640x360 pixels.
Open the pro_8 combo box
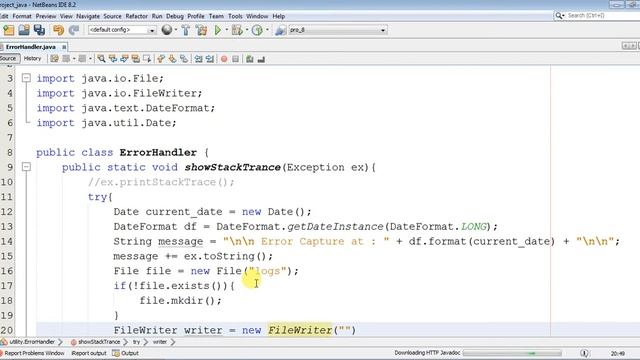pos(338,30)
